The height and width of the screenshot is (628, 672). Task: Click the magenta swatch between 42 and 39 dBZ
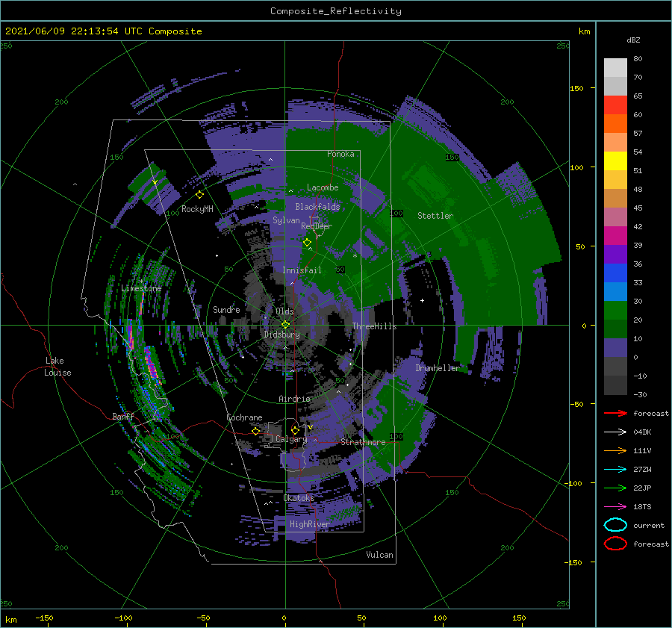click(x=615, y=236)
